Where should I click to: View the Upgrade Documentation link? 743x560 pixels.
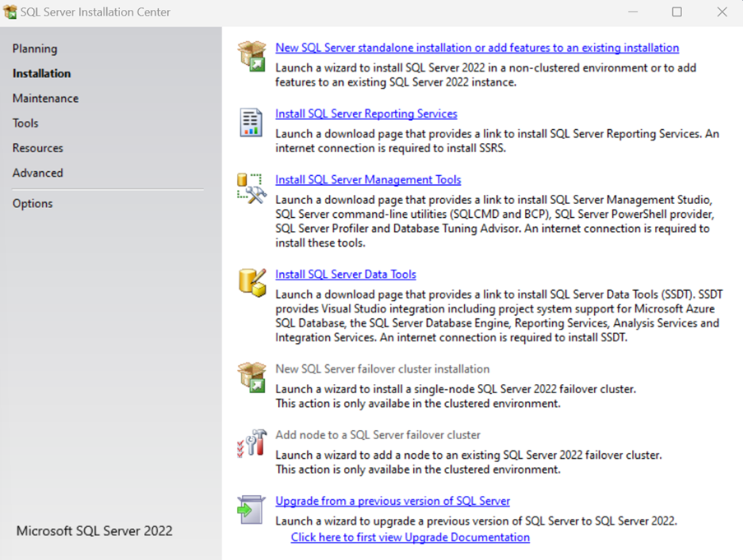coord(410,537)
